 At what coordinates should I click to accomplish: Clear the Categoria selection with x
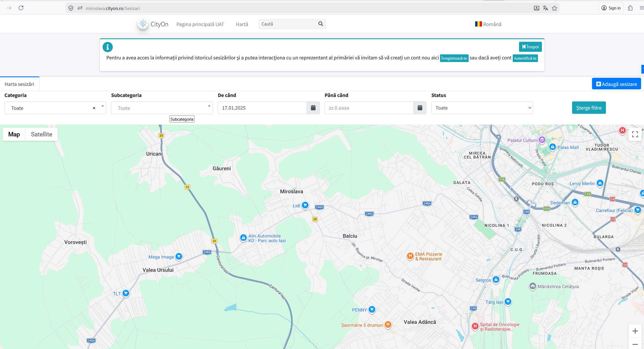click(x=94, y=108)
